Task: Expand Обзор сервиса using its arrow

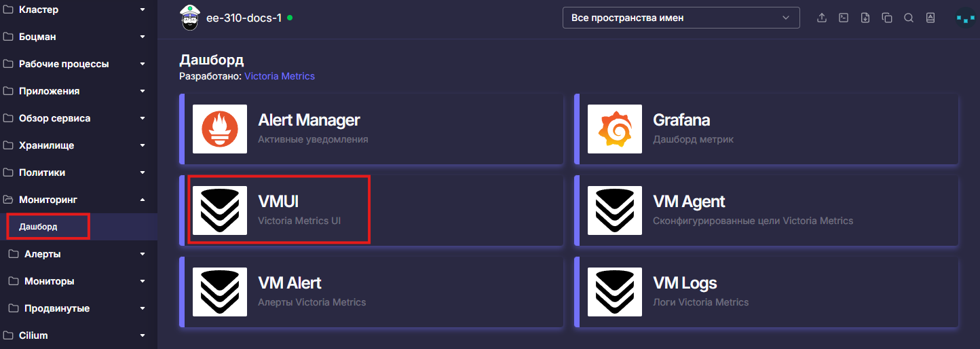Action: pos(143,118)
